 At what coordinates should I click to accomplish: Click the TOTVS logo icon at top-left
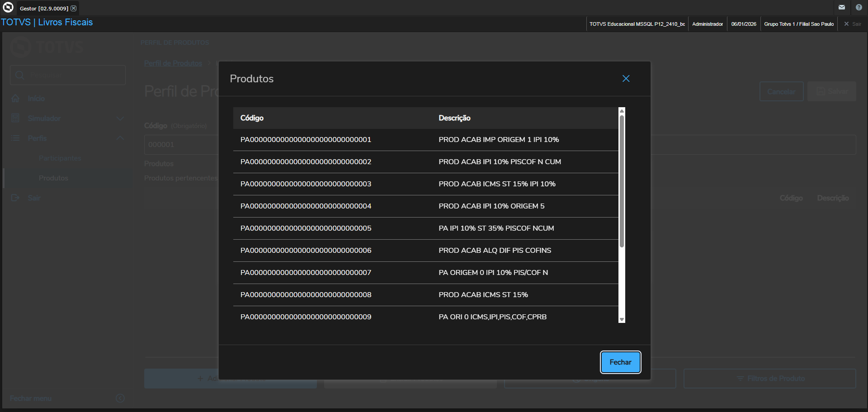coord(8,8)
